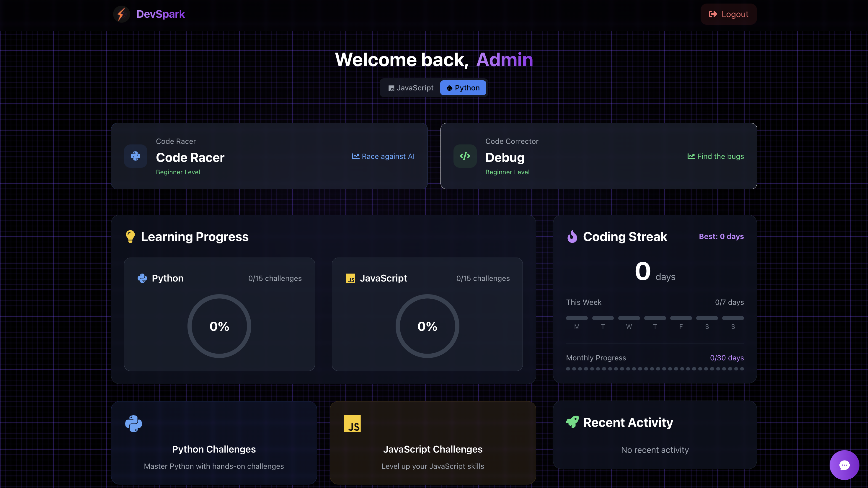Click the large Python icon in Python Challenges

[133, 424]
